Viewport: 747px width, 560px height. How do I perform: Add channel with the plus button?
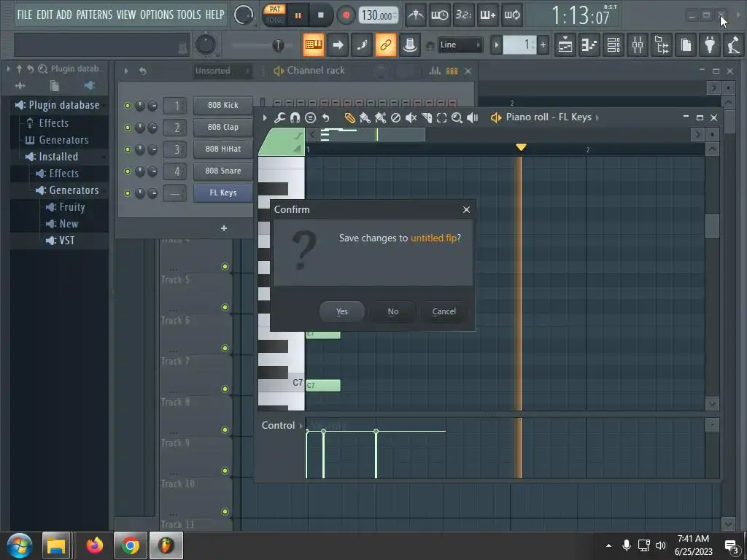pos(223,228)
